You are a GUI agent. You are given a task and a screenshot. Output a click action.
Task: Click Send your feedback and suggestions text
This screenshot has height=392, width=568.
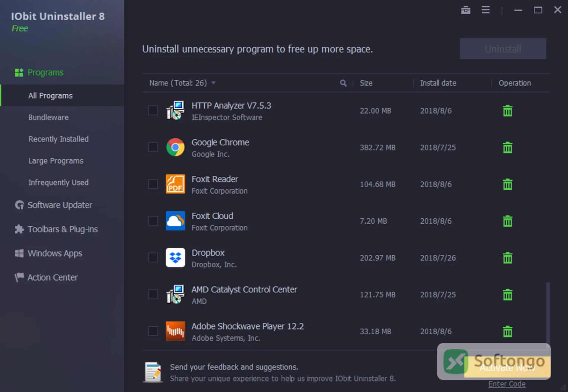point(234,367)
